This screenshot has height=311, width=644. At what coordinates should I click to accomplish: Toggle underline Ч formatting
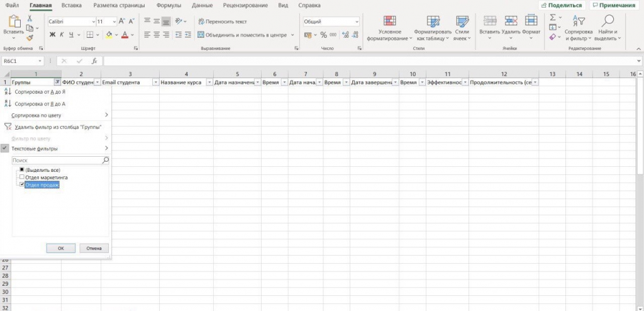point(71,35)
